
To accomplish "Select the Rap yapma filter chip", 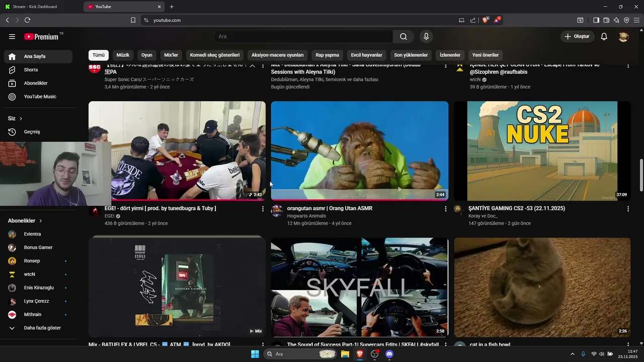I will [x=328, y=55].
